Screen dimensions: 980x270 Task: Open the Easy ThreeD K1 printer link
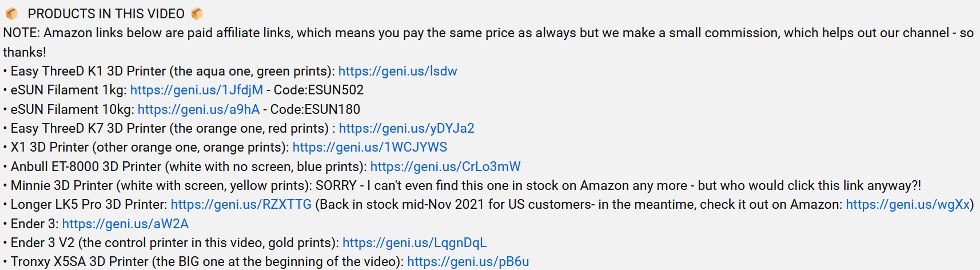pos(397,71)
